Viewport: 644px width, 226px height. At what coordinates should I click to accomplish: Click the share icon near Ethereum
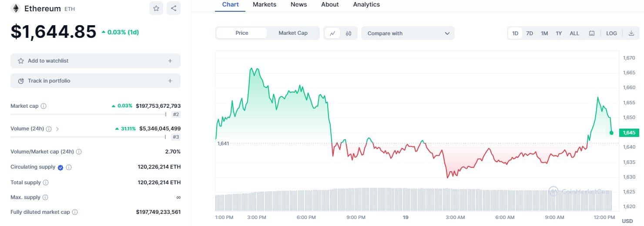tap(173, 8)
